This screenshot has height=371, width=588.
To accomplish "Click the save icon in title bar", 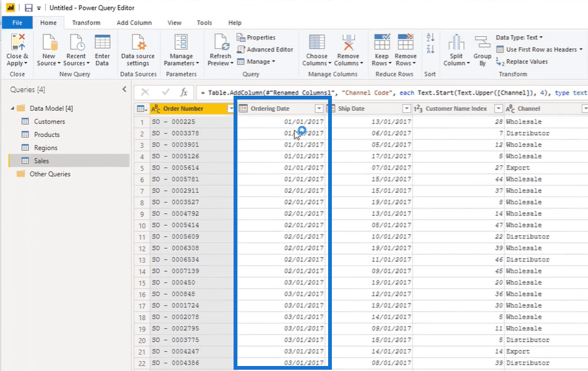I will 29,8.
